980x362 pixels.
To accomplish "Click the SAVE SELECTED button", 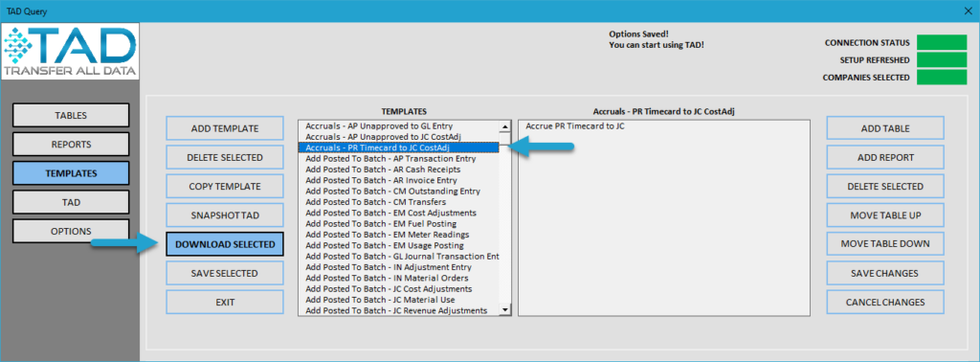I will [225, 273].
